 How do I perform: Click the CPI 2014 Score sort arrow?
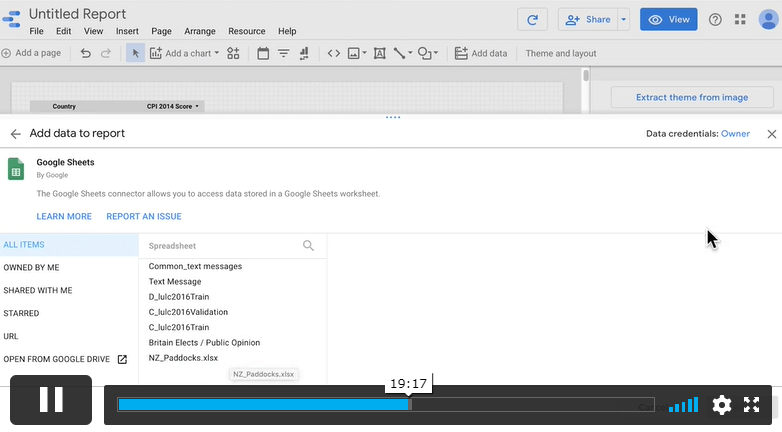click(197, 106)
